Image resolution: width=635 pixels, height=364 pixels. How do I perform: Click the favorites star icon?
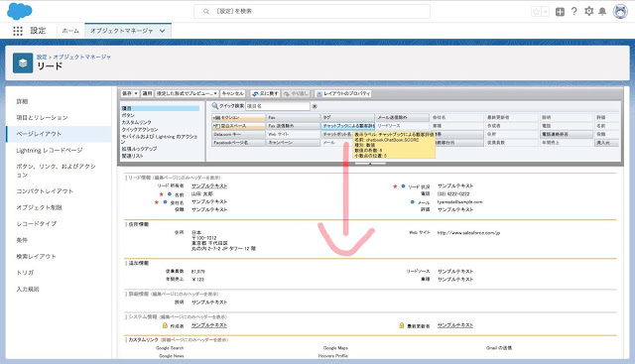(x=536, y=11)
